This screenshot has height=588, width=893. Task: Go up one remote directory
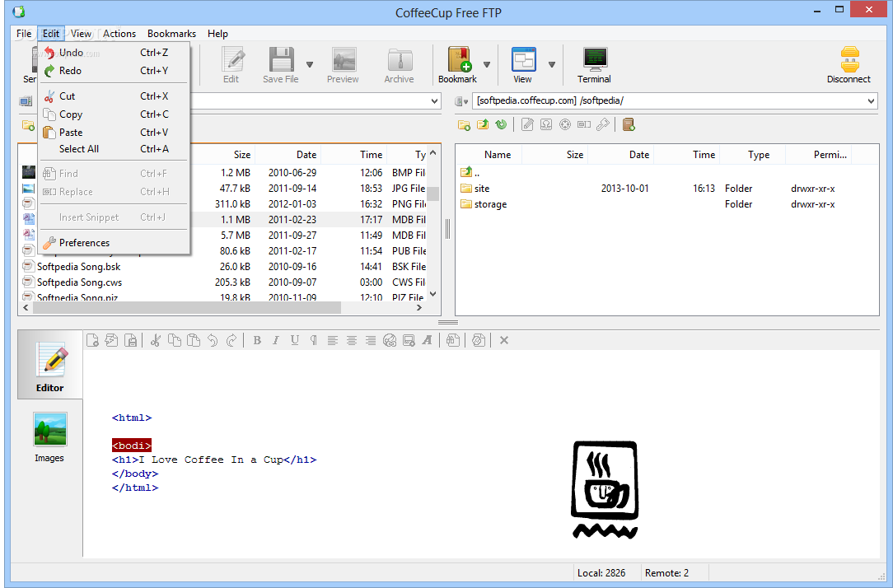[483, 124]
